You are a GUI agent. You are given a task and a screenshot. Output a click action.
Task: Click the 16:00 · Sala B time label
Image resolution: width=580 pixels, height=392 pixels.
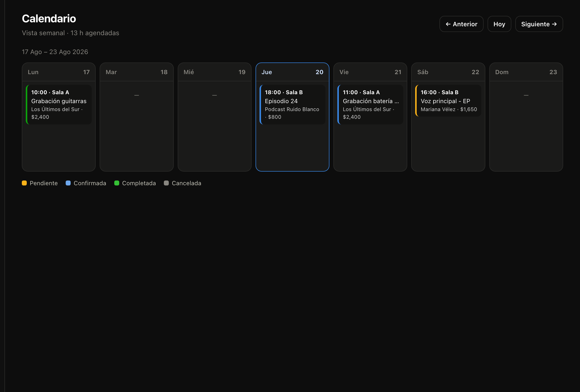coord(439,92)
